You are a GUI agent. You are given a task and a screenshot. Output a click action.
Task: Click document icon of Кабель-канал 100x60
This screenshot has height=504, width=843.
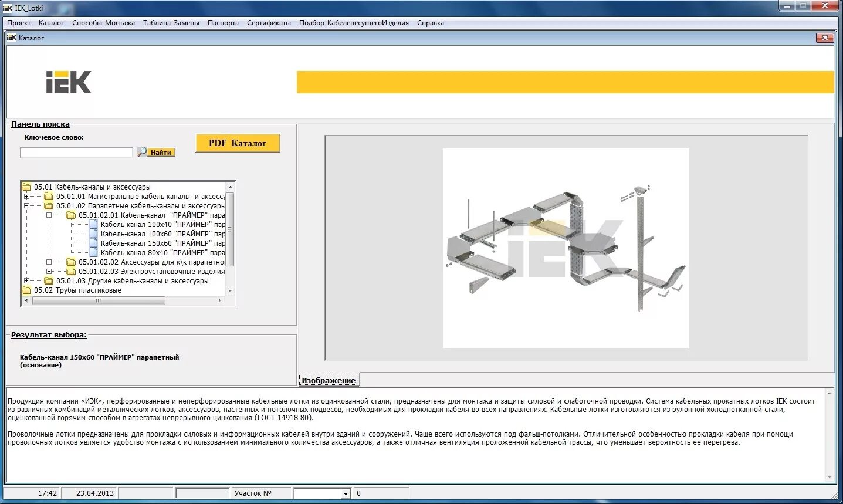pyautogui.click(x=93, y=234)
